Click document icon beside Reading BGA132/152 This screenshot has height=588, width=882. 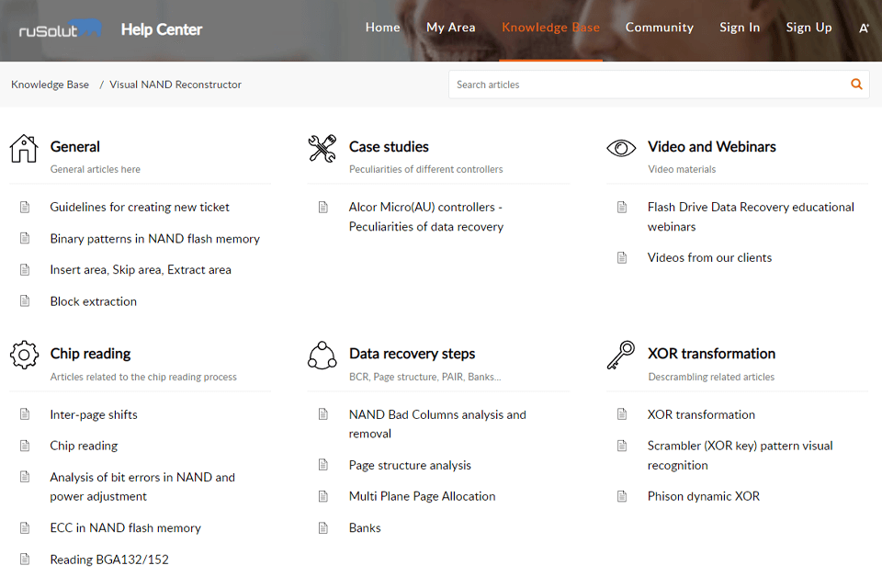[x=25, y=560]
